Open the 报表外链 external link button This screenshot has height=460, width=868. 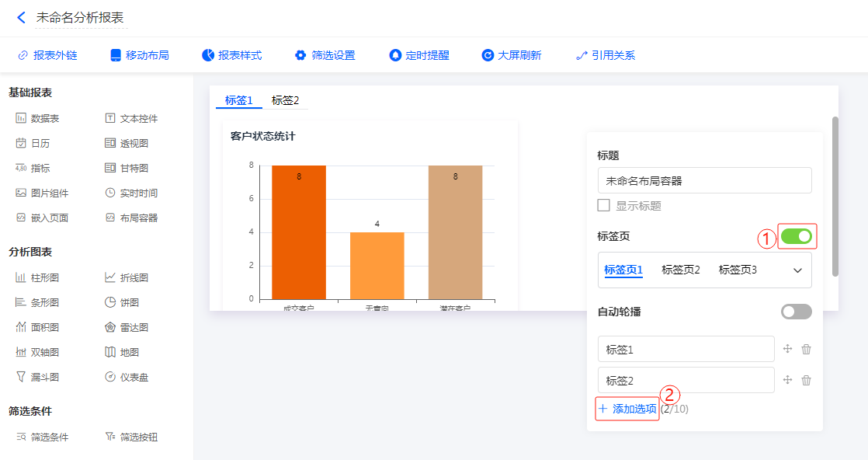pos(47,55)
